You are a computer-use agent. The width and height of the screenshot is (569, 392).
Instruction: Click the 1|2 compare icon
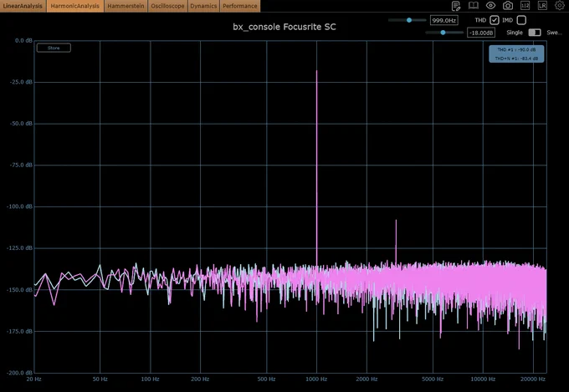pyautogui.click(x=525, y=6)
